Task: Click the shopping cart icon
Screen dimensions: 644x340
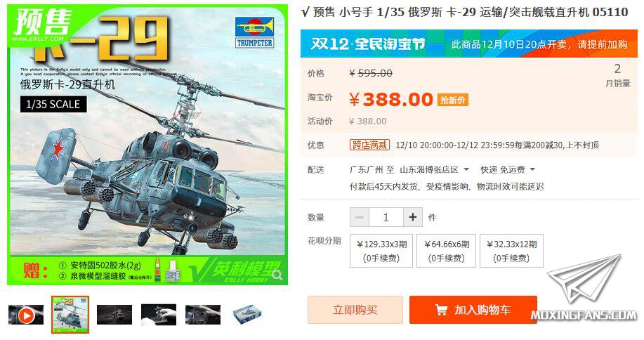Action: tap(441, 310)
